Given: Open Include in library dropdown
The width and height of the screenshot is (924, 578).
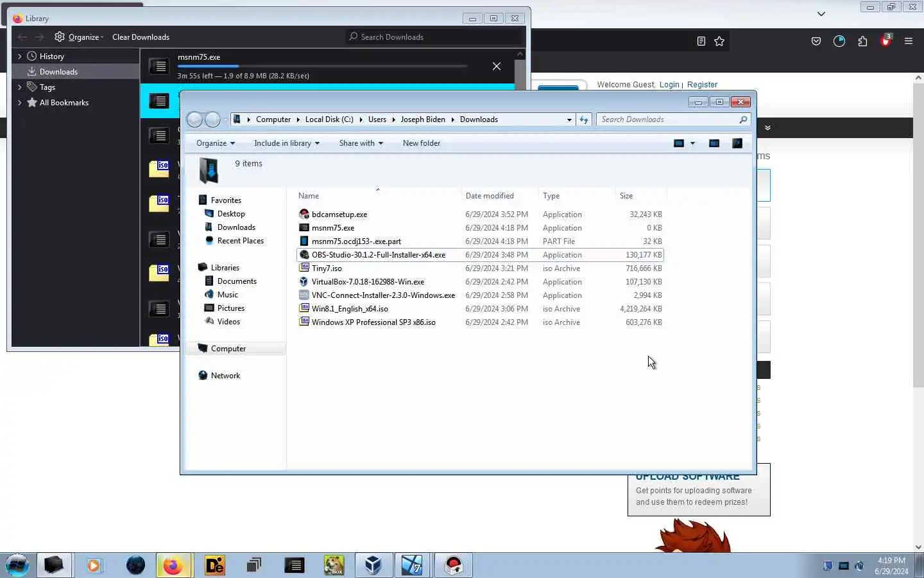Looking at the screenshot, I should click(x=287, y=143).
